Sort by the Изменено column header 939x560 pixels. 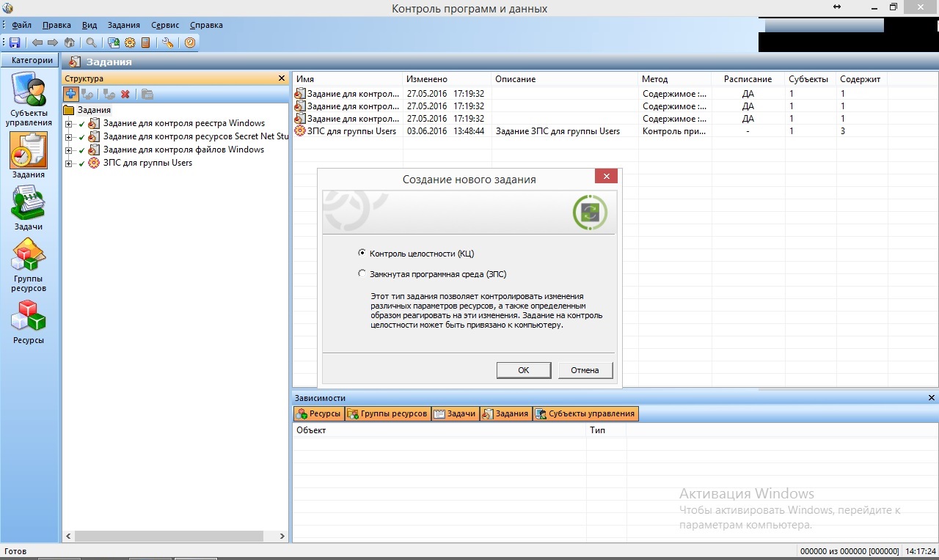pos(447,79)
